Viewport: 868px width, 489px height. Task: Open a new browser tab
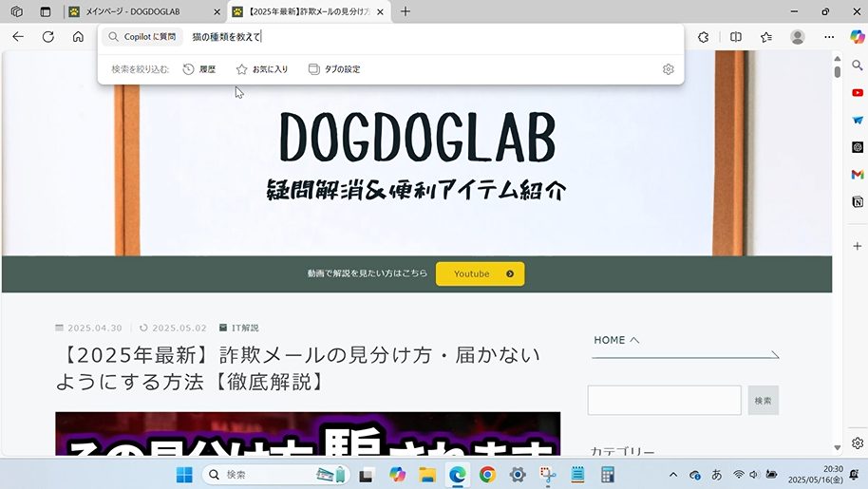coord(406,11)
